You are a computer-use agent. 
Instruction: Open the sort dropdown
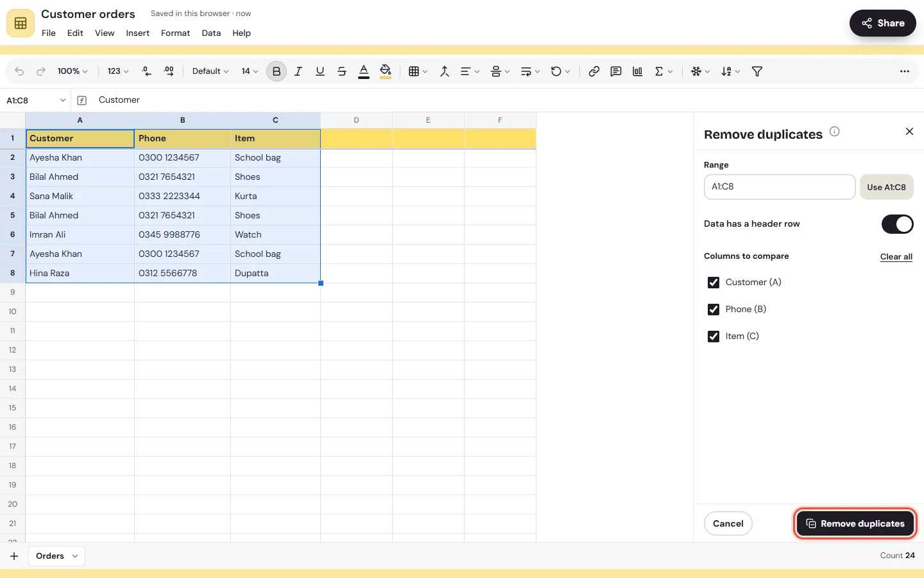tap(730, 71)
